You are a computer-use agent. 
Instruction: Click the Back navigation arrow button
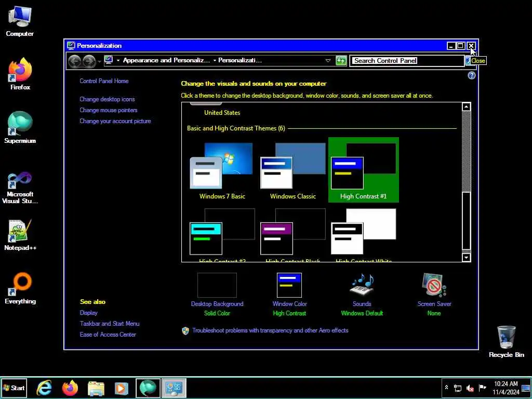[75, 61]
